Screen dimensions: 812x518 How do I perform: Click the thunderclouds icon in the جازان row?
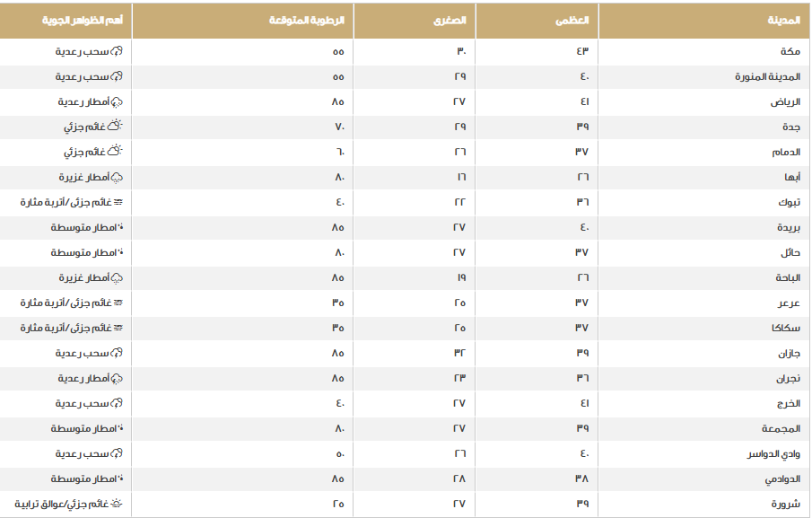[117, 354]
